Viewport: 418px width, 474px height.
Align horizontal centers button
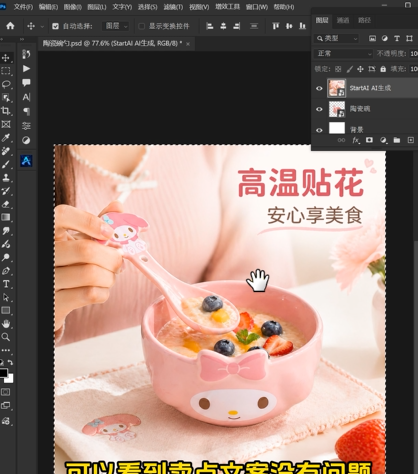click(x=223, y=26)
